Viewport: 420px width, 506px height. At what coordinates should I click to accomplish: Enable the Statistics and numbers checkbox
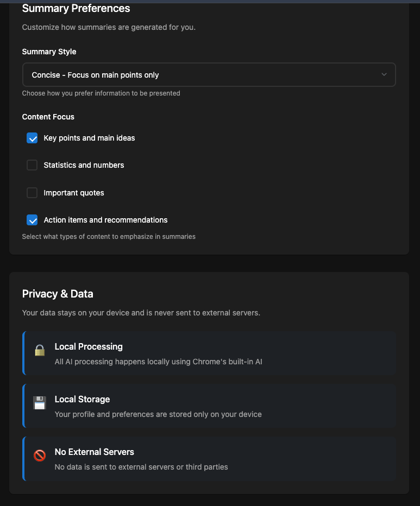point(32,165)
